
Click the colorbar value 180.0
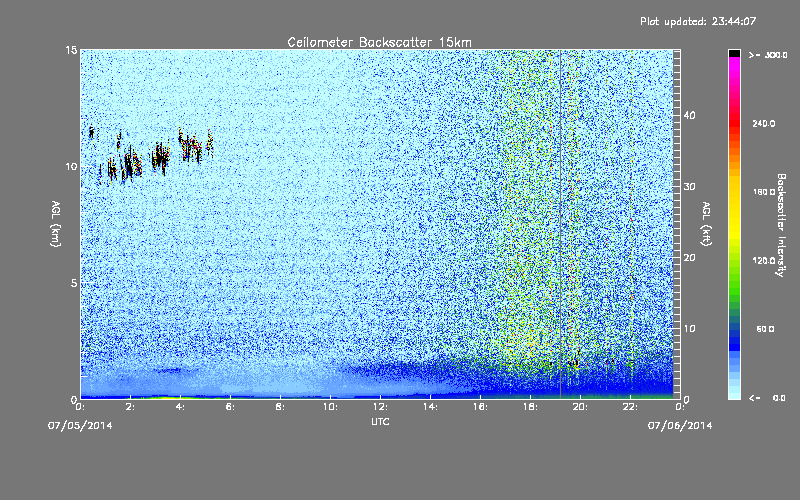coord(764,192)
